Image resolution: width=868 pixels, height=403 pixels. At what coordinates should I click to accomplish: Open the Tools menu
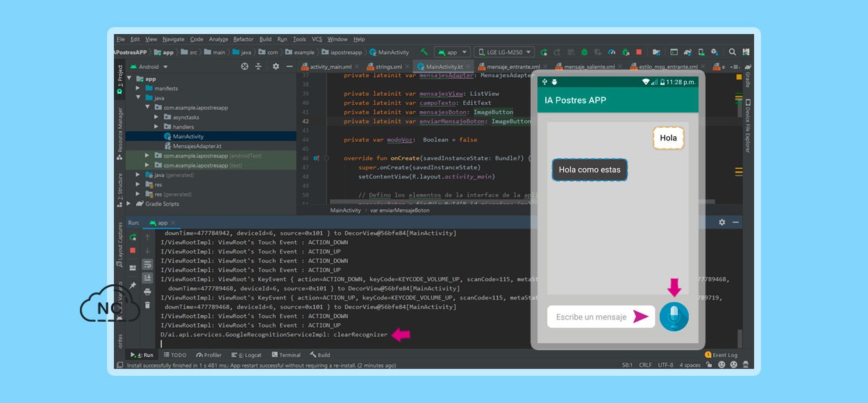click(x=299, y=40)
